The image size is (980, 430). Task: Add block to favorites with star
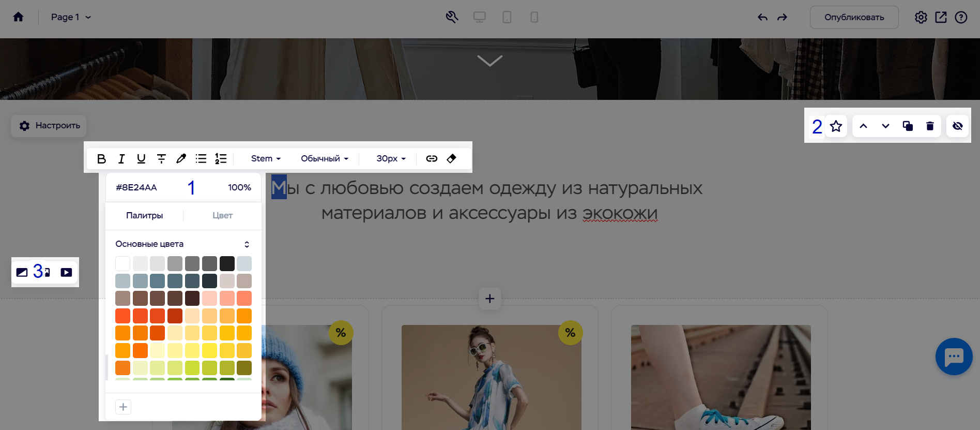click(836, 126)
